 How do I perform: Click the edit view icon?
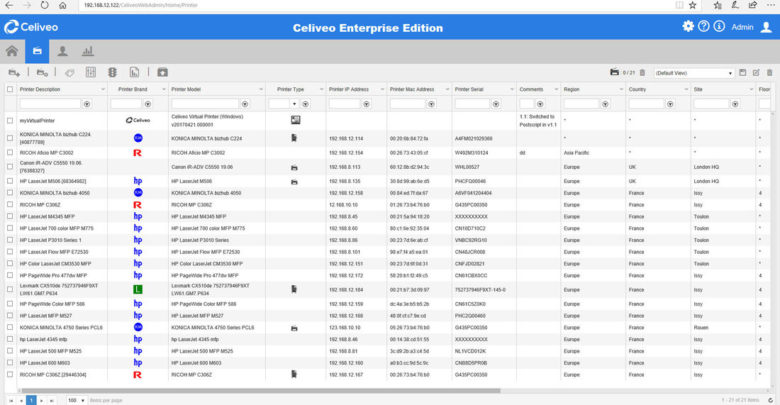(x=756, y=73)
